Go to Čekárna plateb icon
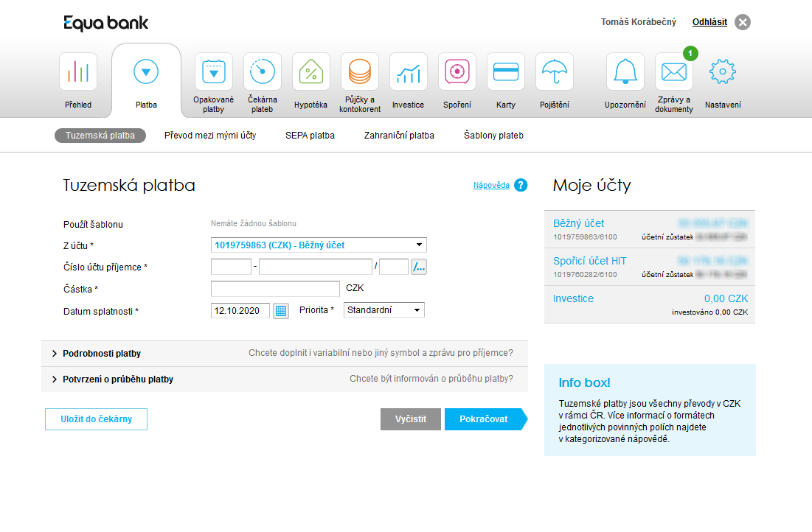Image resolution: width=812 pixels, height=532 pixels. tap(262, 72)
